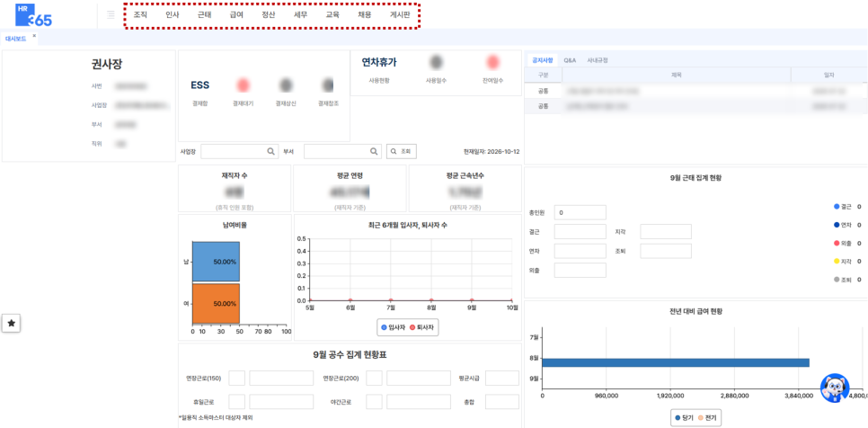The image size is (868, 428).
Task: Click the 권사장 profile name
Action: pyautogui.click(x=107, y=64)
